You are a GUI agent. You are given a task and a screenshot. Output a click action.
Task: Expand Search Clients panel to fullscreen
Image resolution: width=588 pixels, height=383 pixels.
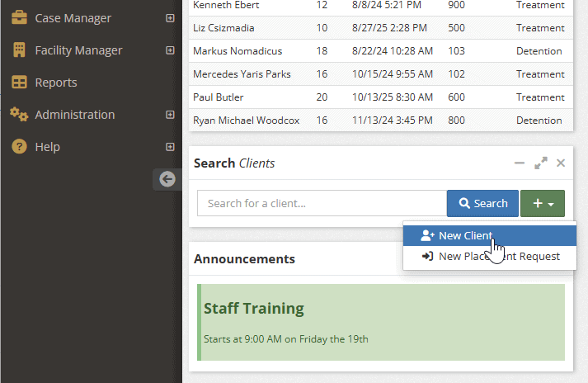tap(541, 163)
